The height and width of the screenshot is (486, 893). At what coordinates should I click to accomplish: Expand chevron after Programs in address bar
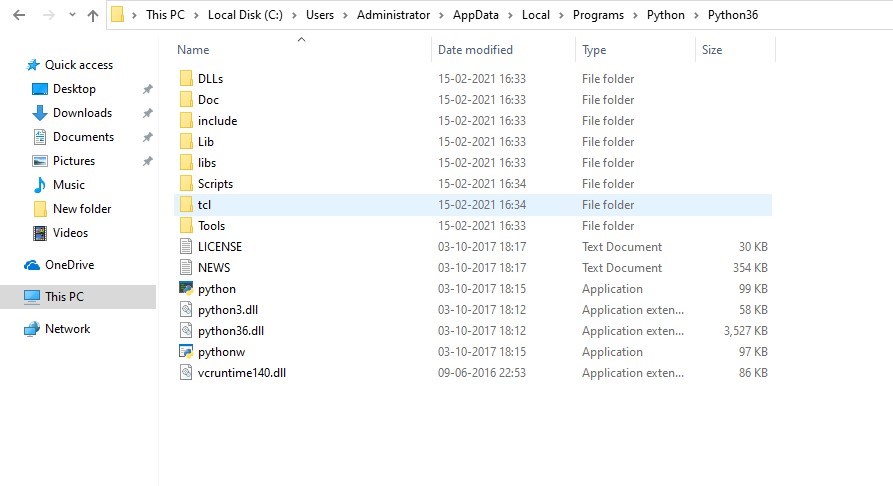pos(635,15)
